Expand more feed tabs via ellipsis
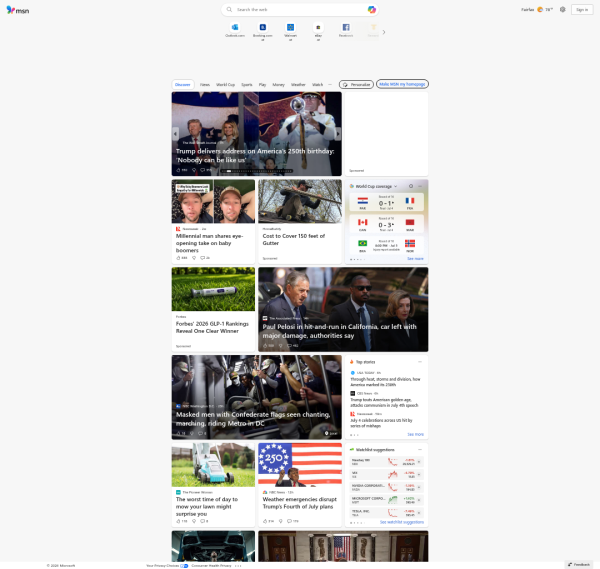600x569 pixels. pos(330,85)
